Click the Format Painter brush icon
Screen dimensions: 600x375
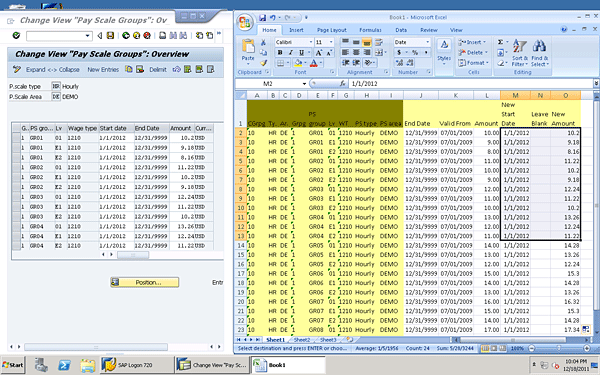pos(263,63)
